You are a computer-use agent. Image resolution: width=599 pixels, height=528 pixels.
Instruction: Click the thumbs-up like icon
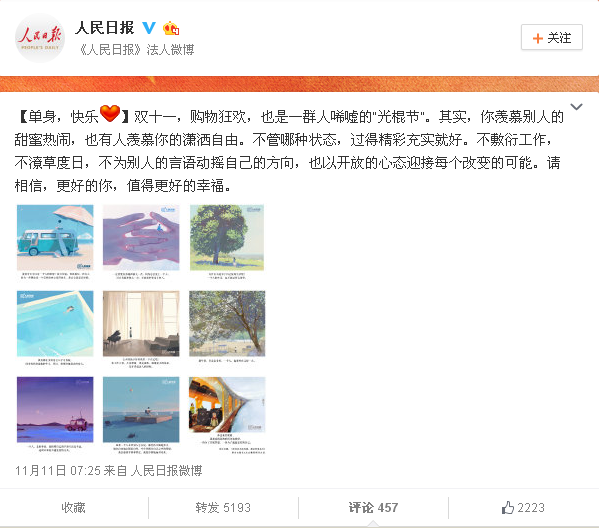[507, 507]
